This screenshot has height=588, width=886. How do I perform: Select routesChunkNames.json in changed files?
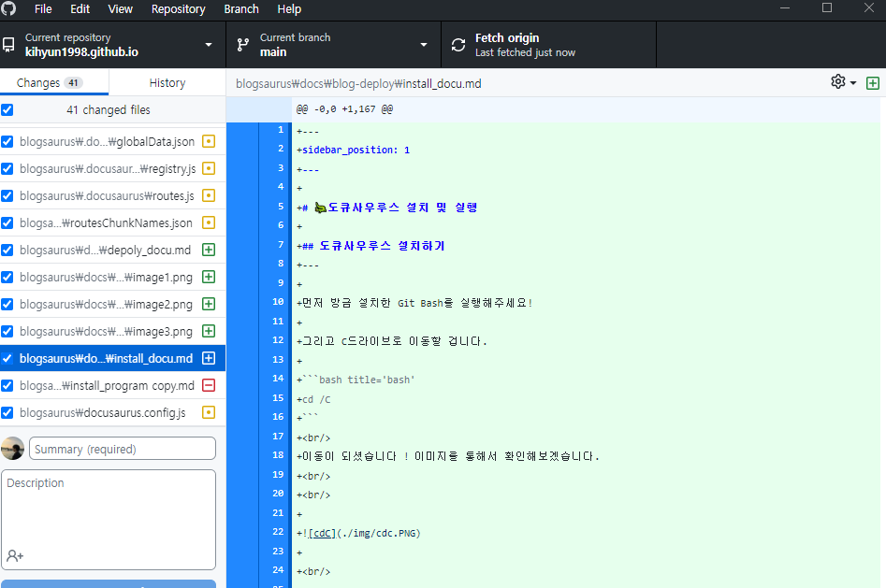pos(112,222)
